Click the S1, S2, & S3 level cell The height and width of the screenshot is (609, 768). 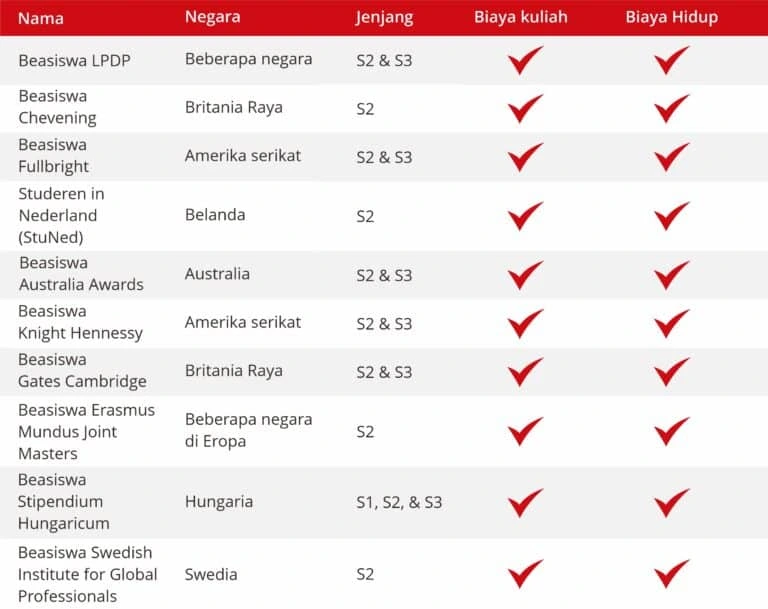(x=399, y=502)
